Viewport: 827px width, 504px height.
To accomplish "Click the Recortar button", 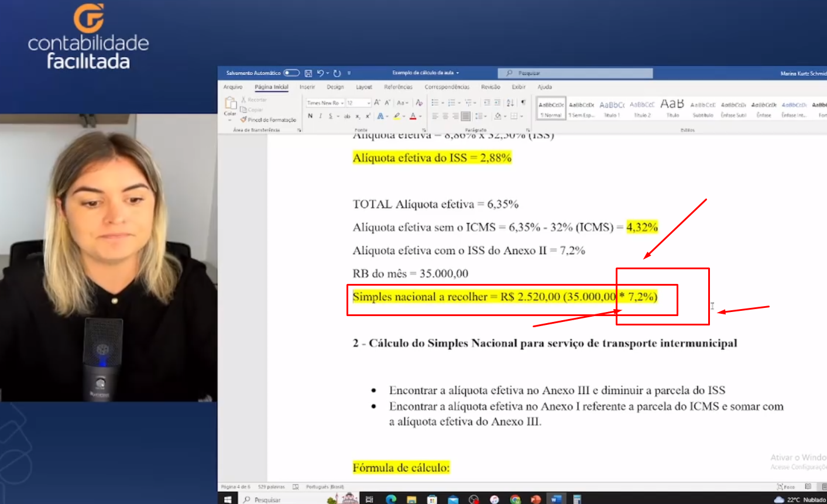I will tap(254, 100).
